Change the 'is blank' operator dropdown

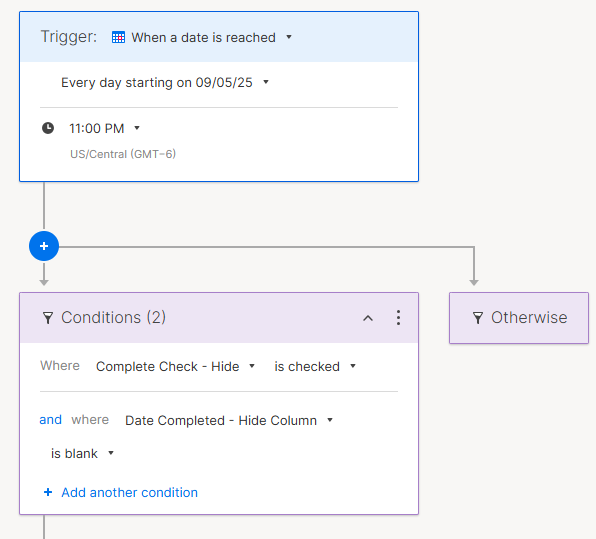click(x=82, y=453)
